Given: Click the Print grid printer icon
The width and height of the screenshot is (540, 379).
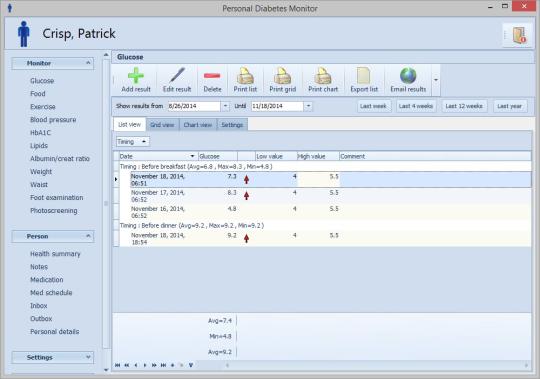Looking at the screenshot, I should (x=282, y=75).
